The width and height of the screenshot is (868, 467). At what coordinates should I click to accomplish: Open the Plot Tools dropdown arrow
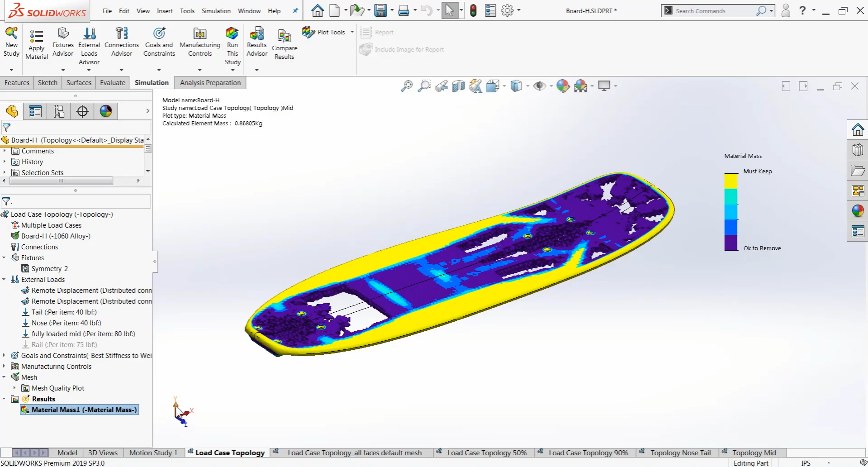(x=352, y=32)
